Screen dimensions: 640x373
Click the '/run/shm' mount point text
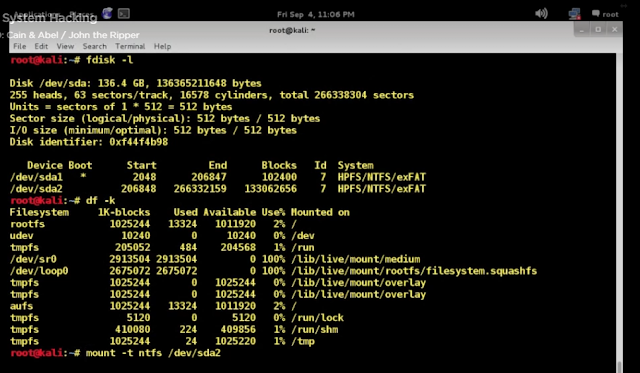314,330
